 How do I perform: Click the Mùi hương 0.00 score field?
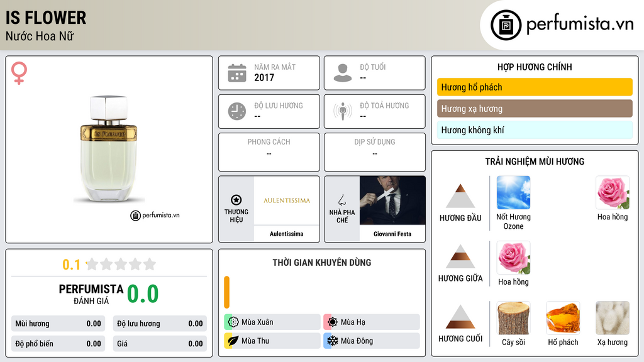[x=58, y=324]
